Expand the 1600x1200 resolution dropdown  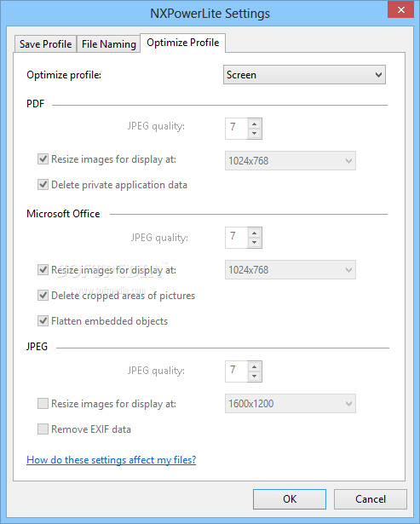[291, 403]
